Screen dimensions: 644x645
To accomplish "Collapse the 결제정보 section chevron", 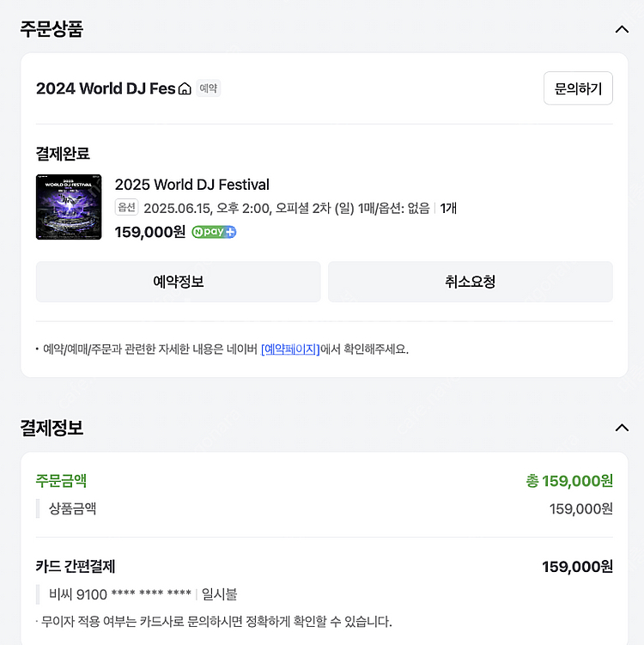I will [622, 428].
